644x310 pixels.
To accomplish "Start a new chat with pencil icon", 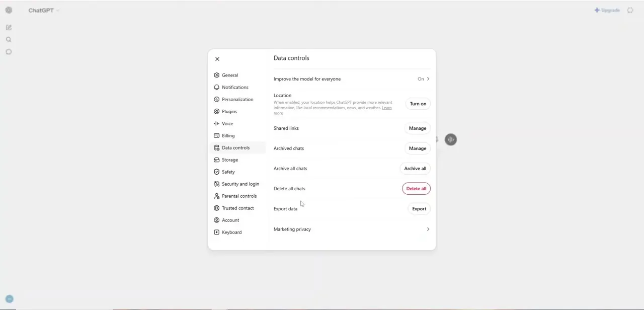I will (9, 28).
